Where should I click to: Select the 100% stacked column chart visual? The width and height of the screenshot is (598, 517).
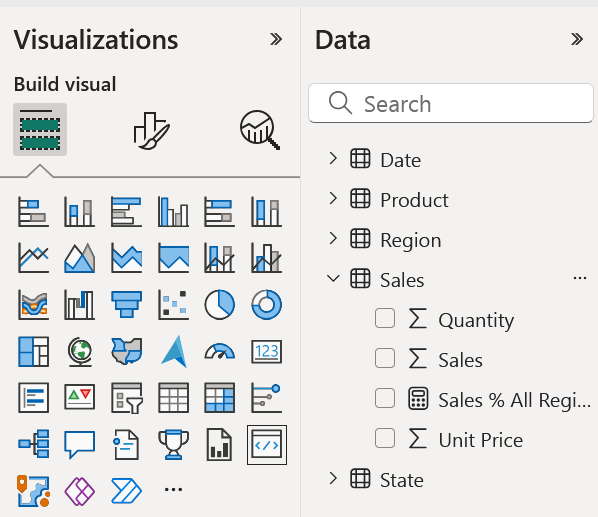pos(267,212)
